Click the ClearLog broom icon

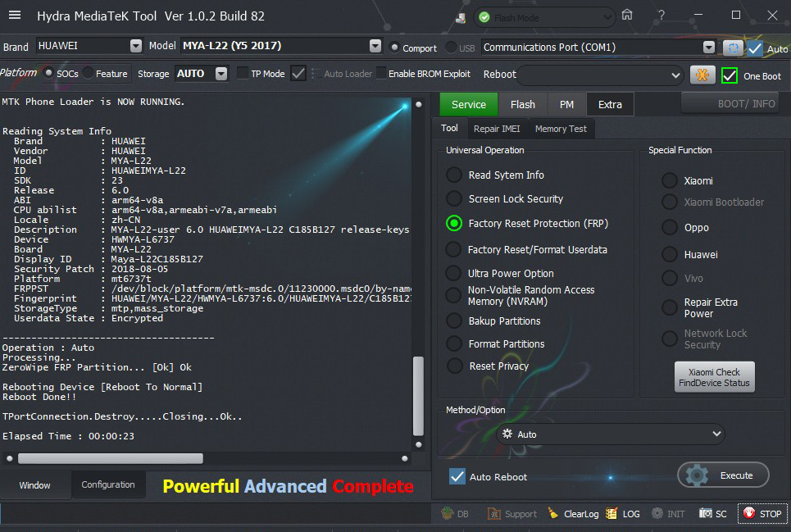(555, 514)
